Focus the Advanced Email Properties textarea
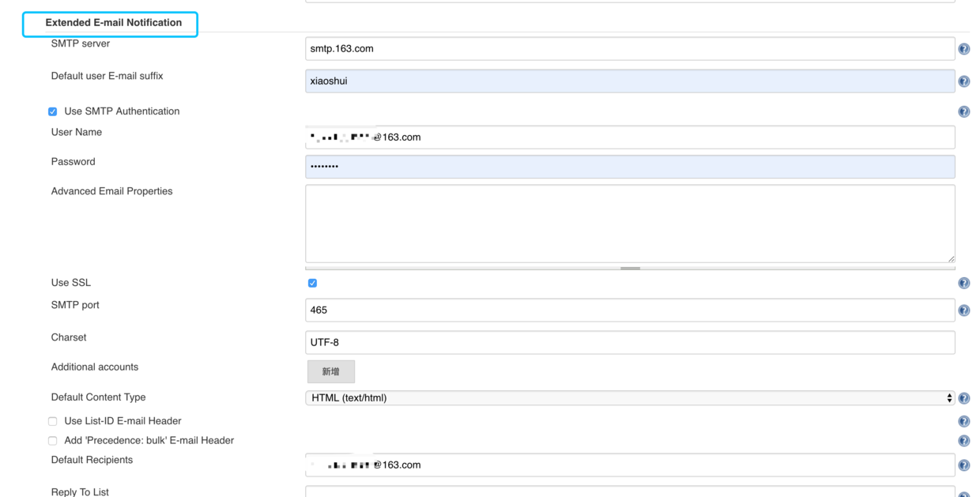980x497 pixels. click(630, 224)
